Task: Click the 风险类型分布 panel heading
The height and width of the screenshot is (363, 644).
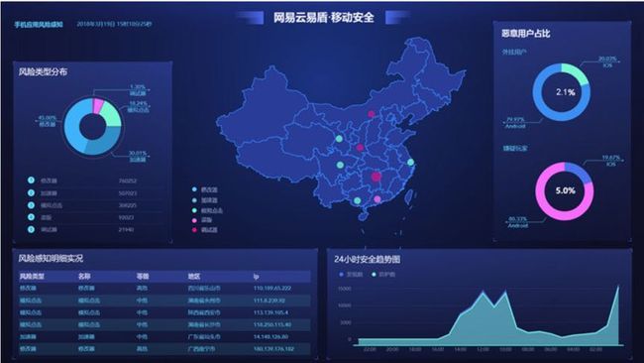Action: tap(43, 72)
